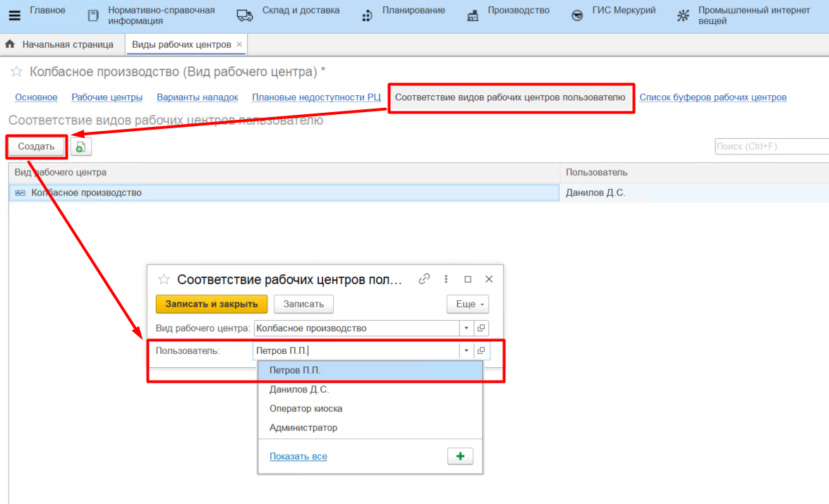Open the main hamburger menu icon
Image resolution: width=829 pixels, height=504 pixels.
point(15,16)
